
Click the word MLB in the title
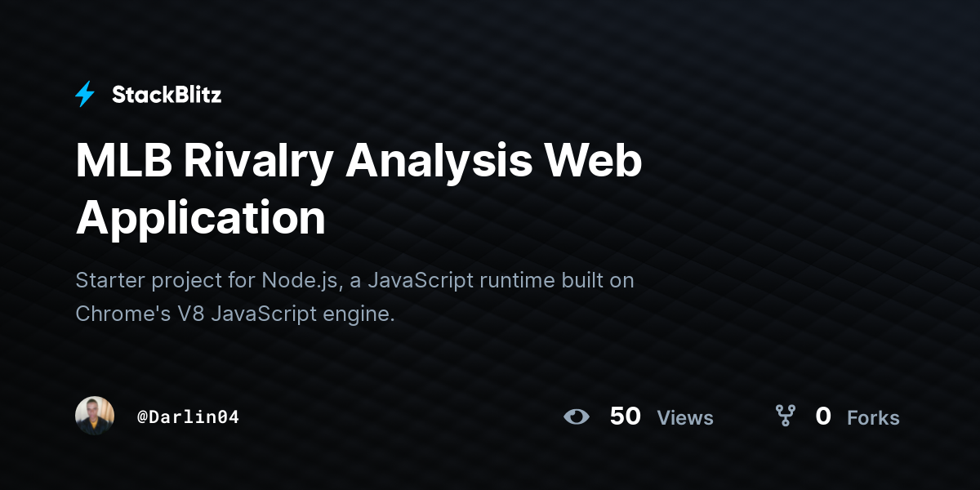(123, 161)
